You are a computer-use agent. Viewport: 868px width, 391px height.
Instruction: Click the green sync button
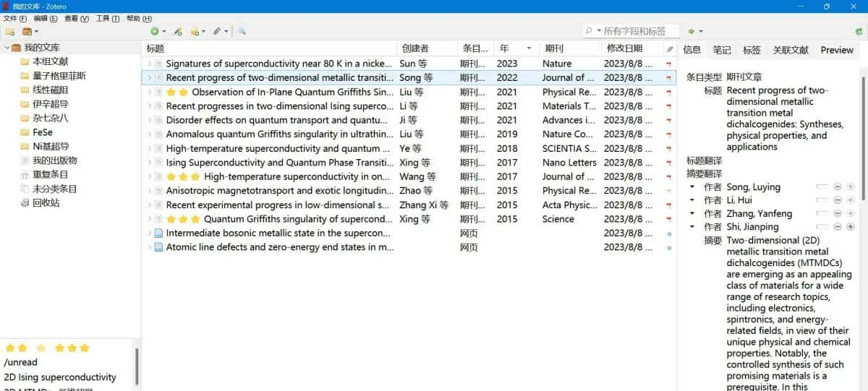(859, 31)
